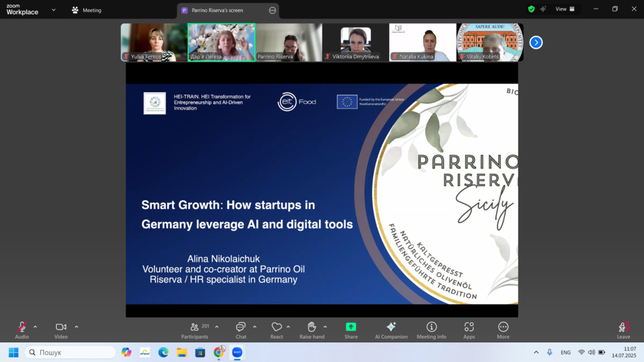Open ellipsis options on screen share tab
Viewport: 644px width, 362px height.
(272, 10)
